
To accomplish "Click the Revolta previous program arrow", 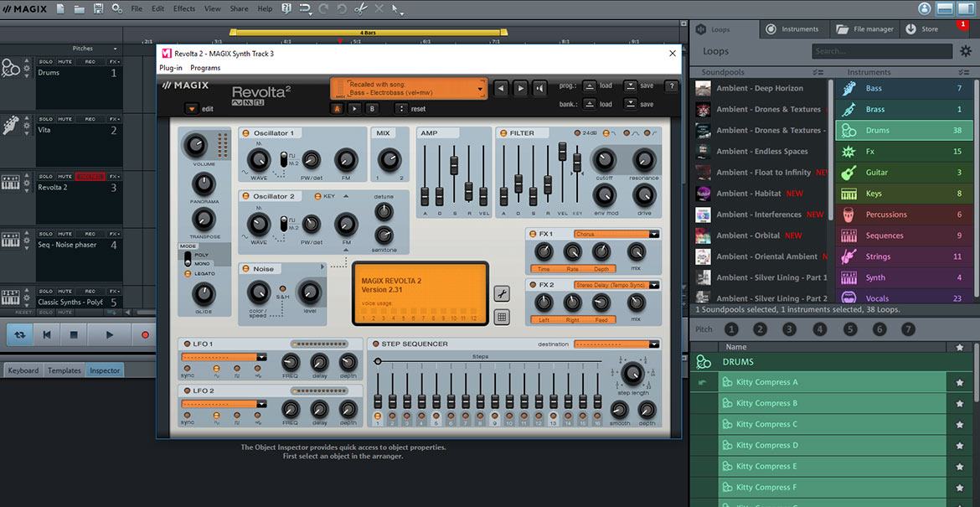I will 501,88.
